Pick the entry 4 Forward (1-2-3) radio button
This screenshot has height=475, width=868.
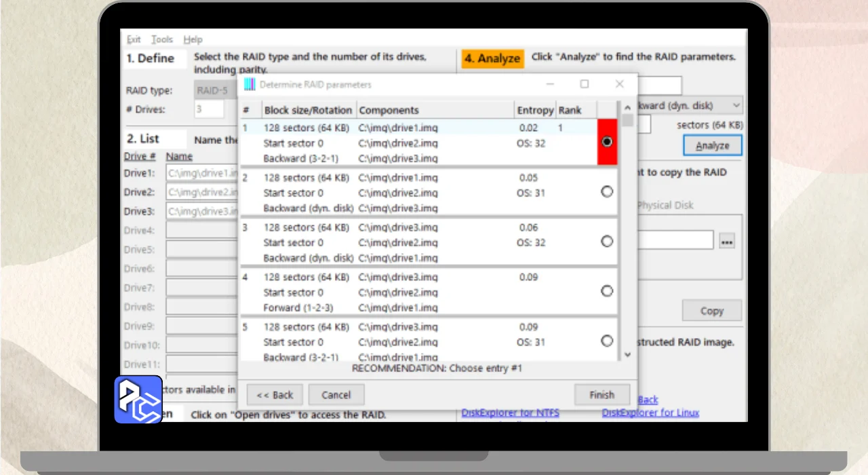click(x=607, y=291)
